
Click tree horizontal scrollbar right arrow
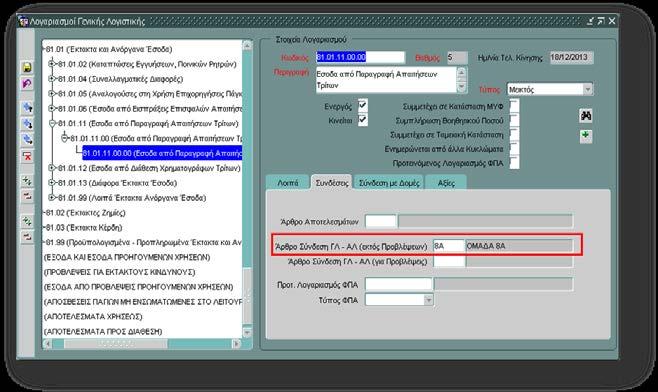click(236, 344)
